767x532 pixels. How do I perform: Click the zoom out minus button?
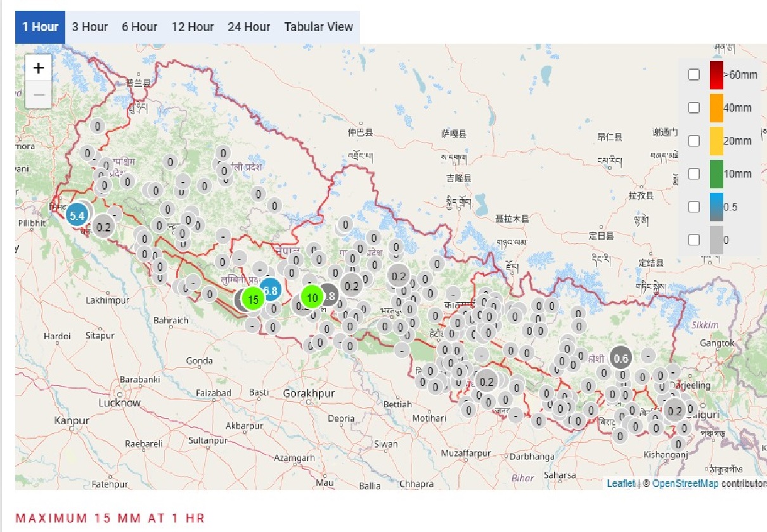tap(39, 95)
